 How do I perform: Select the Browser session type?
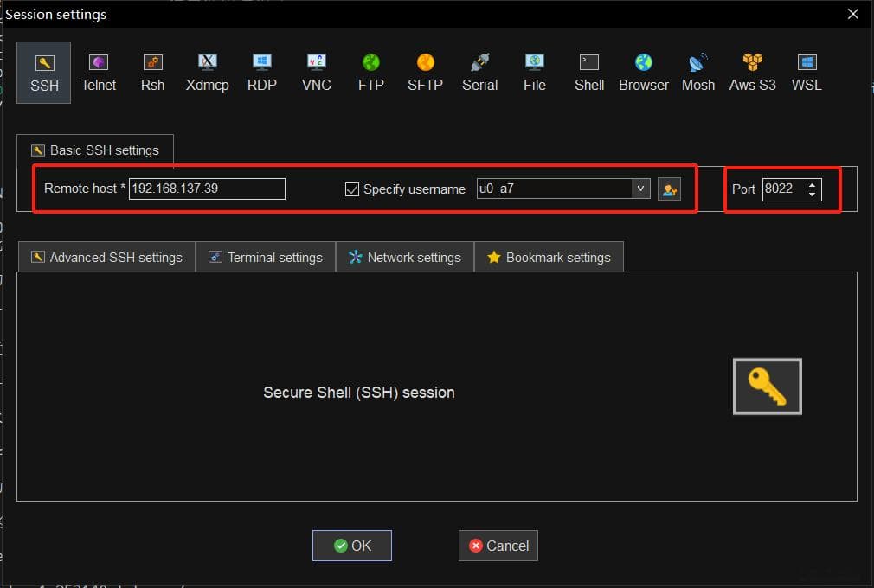click(644, 73)
